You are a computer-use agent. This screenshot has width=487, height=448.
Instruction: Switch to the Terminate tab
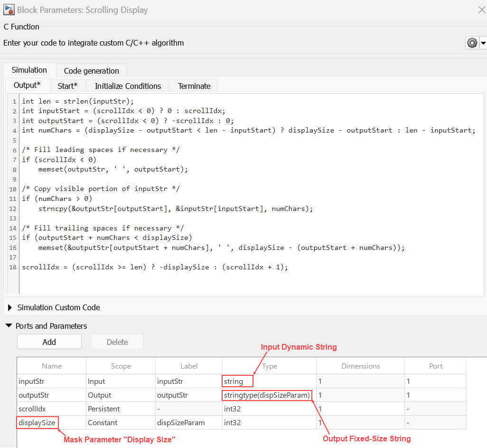pos(194,86)
